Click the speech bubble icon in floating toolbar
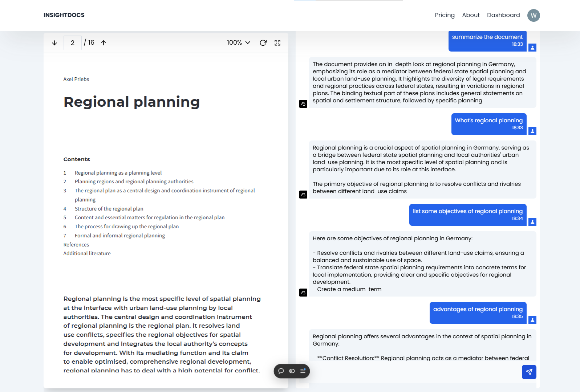580x392 pixels. coord(281,371)
